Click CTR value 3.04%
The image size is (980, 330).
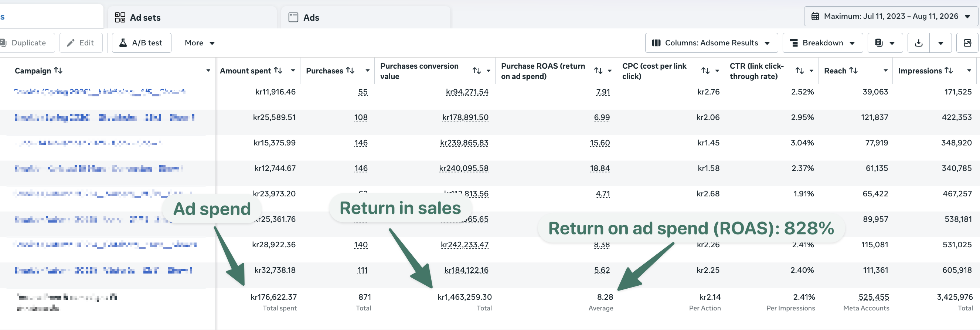802,143
